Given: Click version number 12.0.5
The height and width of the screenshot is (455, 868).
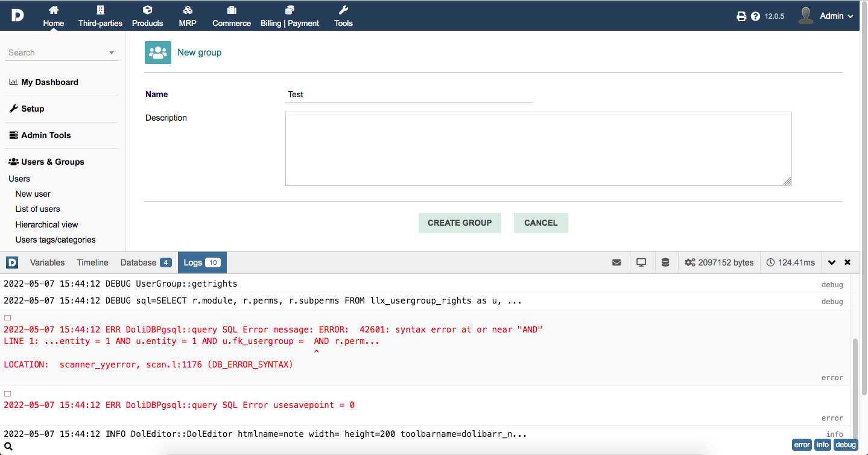Looking at the screenshot, I should [775, 16].
